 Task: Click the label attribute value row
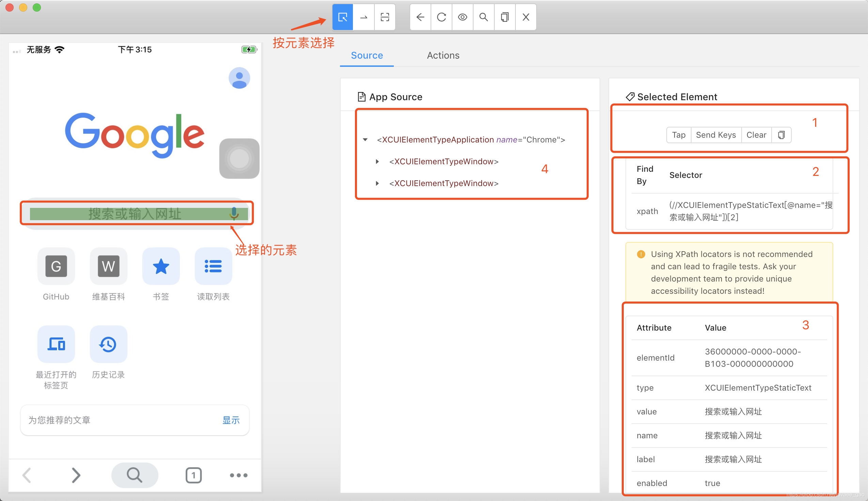[729, 459]
